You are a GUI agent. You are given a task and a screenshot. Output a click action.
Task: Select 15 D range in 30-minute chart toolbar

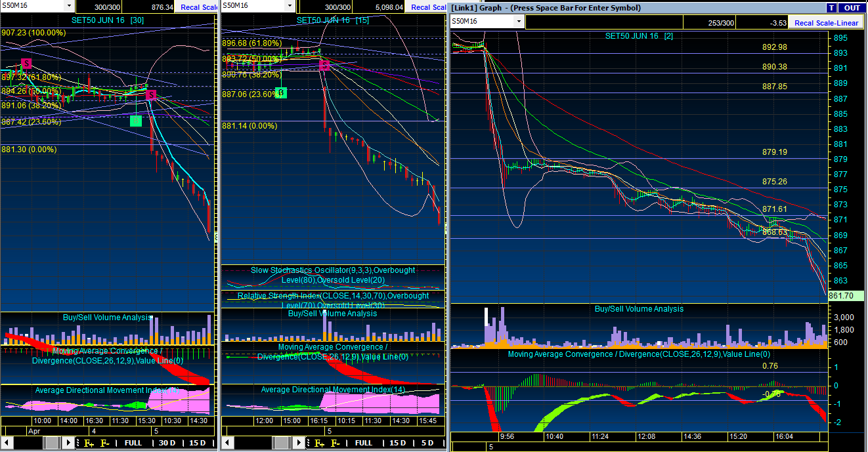tap(197, 443)
